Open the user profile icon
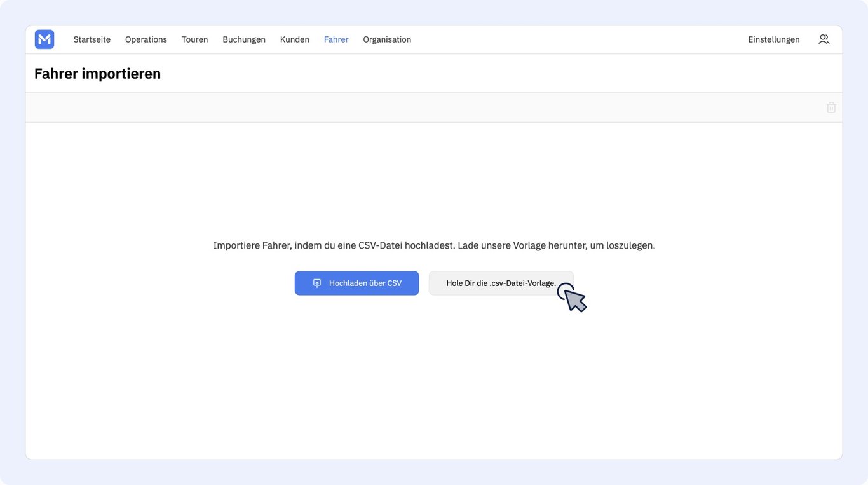868x485 pixels. (824, 39)
